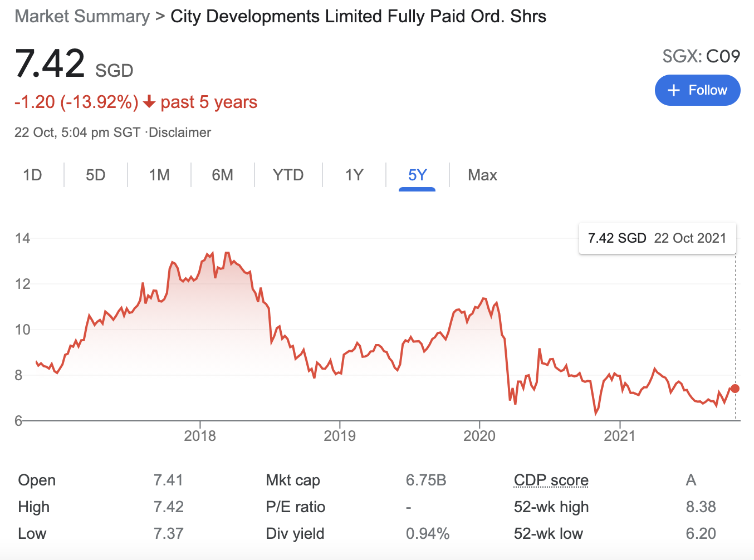Click the past 5 years text

click(x=209, y=102)
